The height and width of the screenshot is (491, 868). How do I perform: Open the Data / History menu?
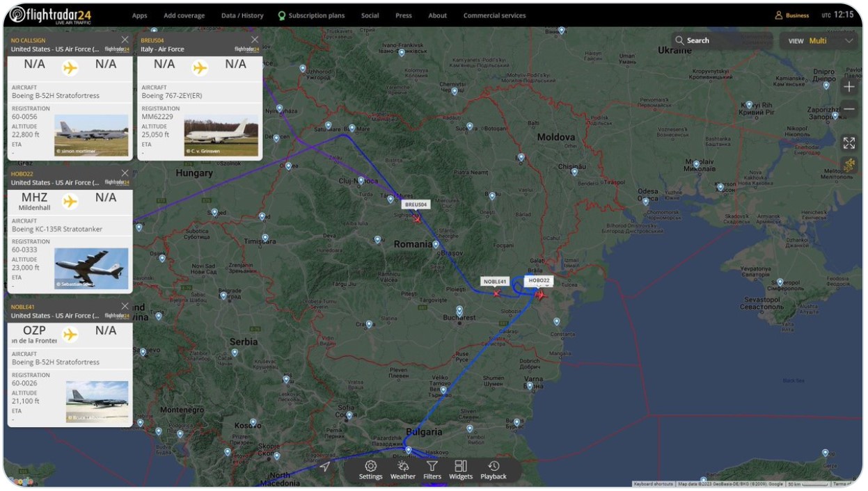pyautogui.click(x=242, y=15)
